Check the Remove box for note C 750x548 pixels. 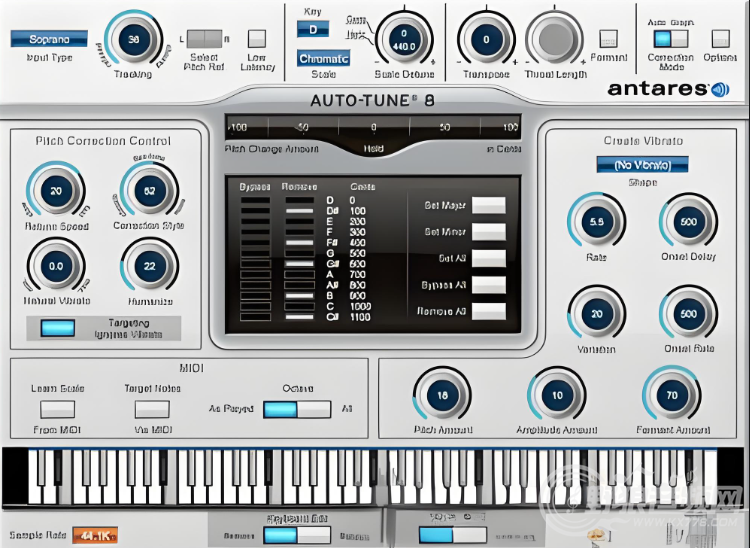click(x=300, y=307)
